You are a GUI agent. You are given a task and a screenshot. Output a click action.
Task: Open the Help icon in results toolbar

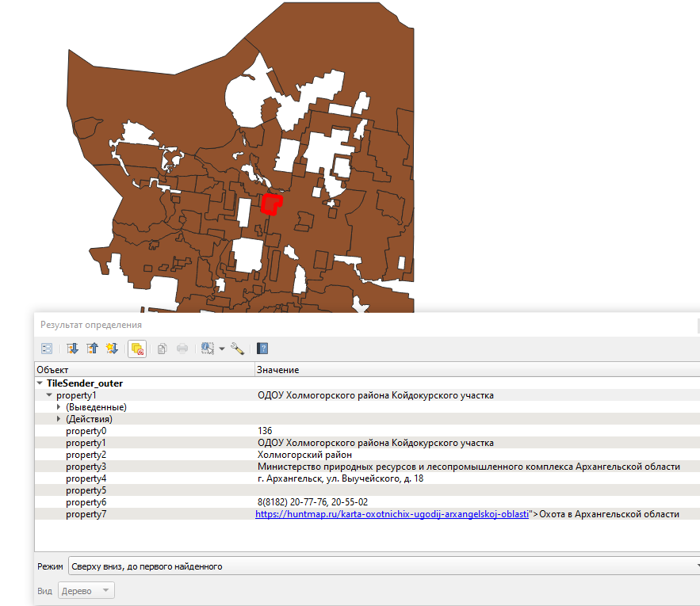262,348
